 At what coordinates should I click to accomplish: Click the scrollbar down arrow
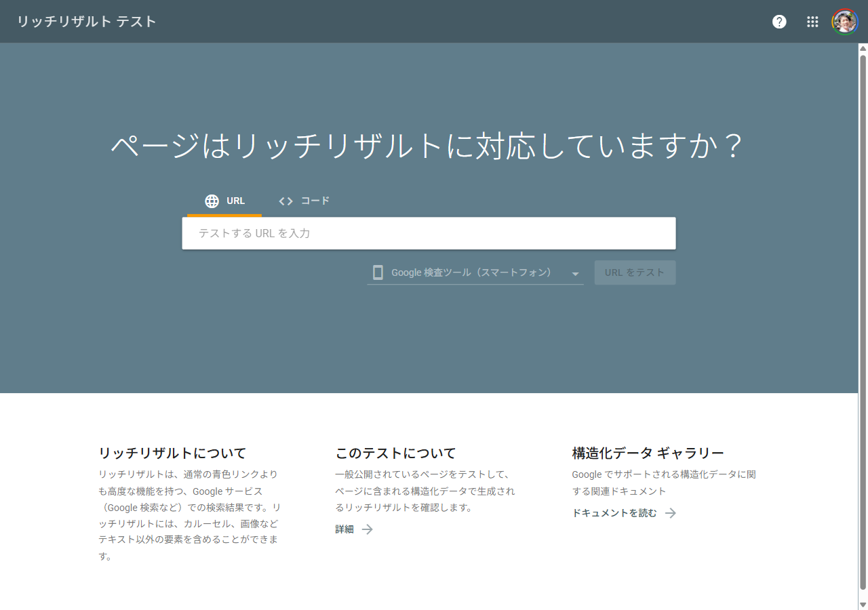(x=863, y=604)
